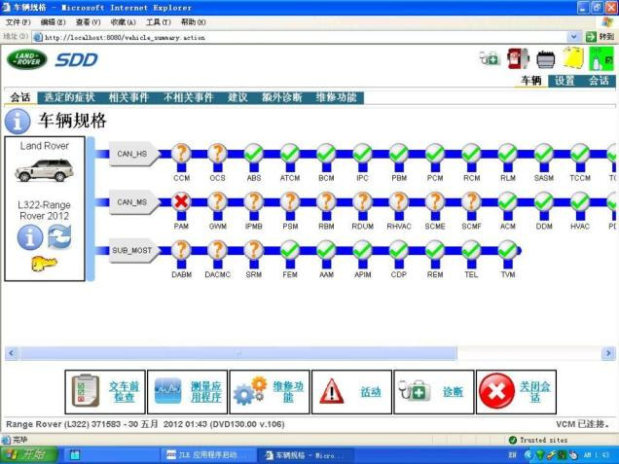619x464 pixels.
Task: Select the GWM module icon
Action: point(218,201)
